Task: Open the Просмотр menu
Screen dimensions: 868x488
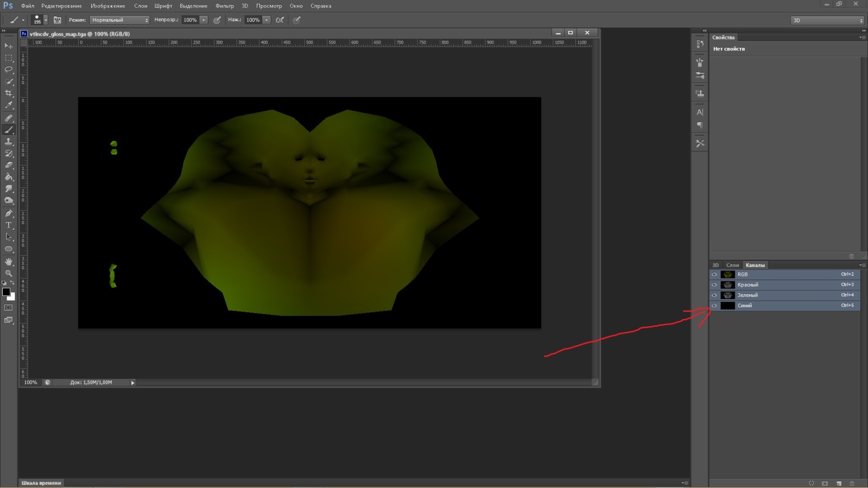Action: coord(269,6)
